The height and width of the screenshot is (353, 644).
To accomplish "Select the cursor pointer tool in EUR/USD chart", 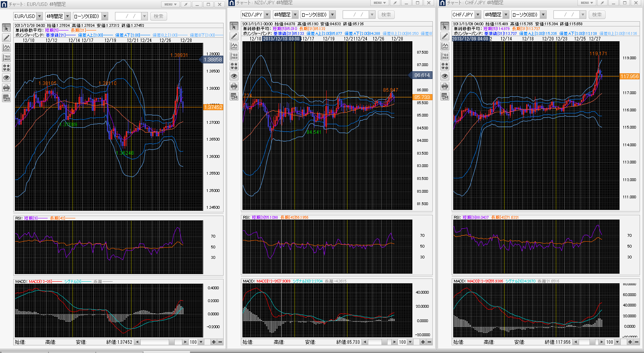I will pyautogui.click(x=6, y=28).
